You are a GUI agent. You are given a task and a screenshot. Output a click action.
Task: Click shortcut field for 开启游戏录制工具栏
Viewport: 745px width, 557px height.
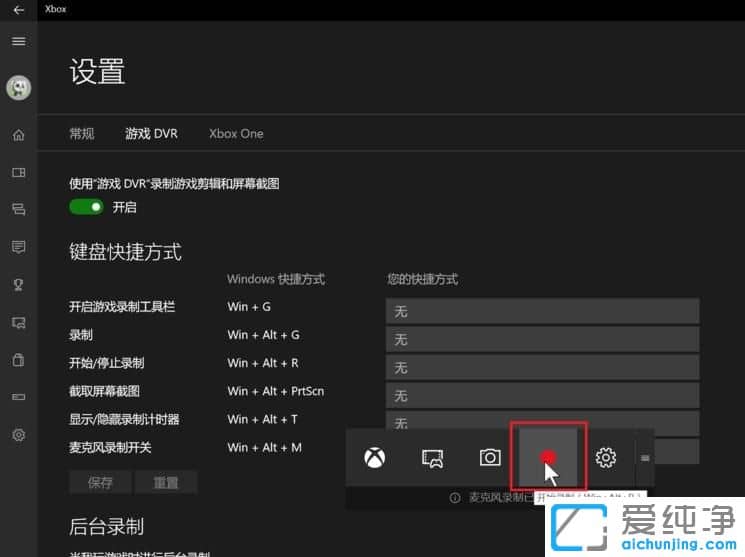[542, 311]
